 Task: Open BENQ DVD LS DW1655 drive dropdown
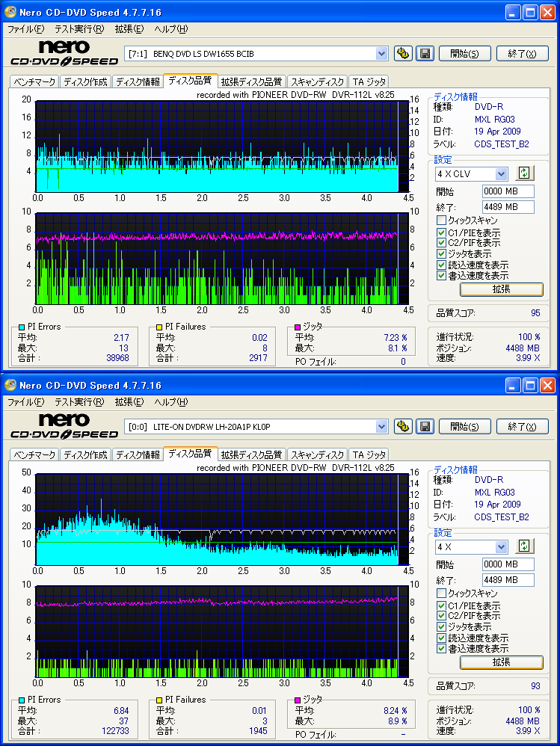click(x=381, y=54)
